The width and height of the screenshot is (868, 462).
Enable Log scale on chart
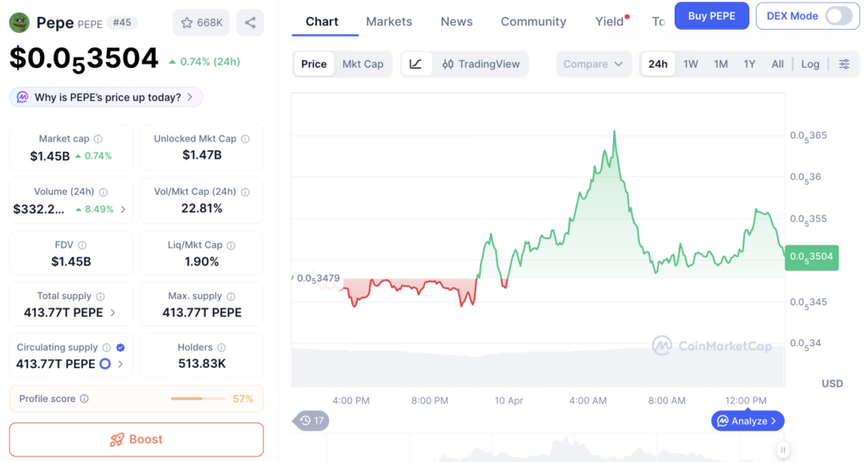coord(810,64)
